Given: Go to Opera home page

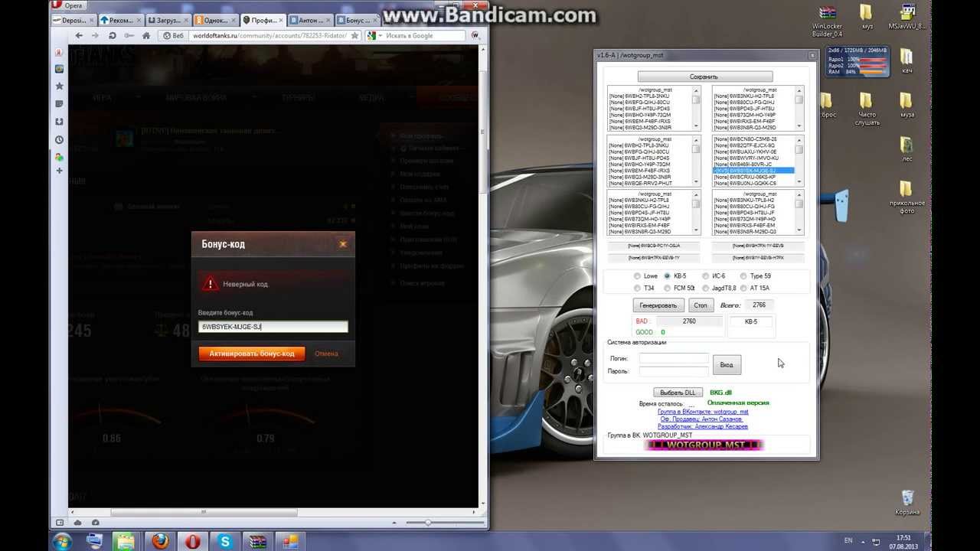Looking at the screenshot, I should [x=145, y=35].
